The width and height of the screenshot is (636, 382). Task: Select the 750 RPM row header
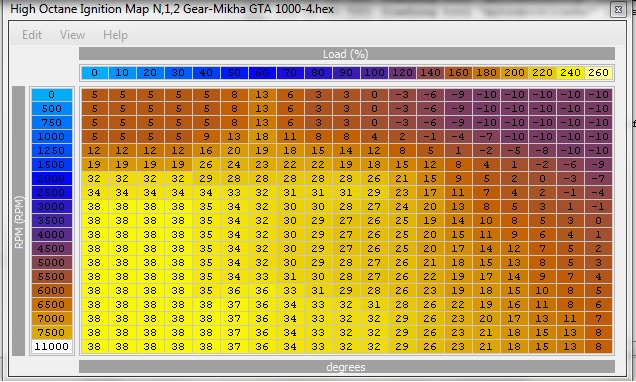52,122
